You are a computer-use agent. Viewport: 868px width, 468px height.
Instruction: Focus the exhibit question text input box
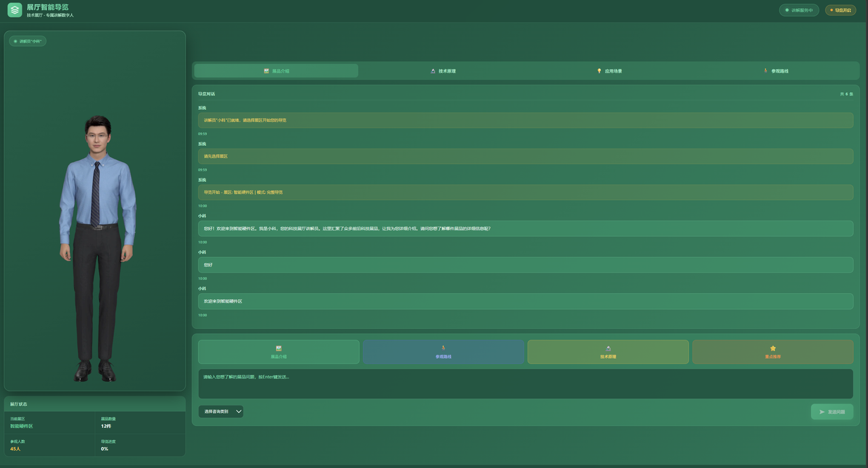(x=526, y=384)
